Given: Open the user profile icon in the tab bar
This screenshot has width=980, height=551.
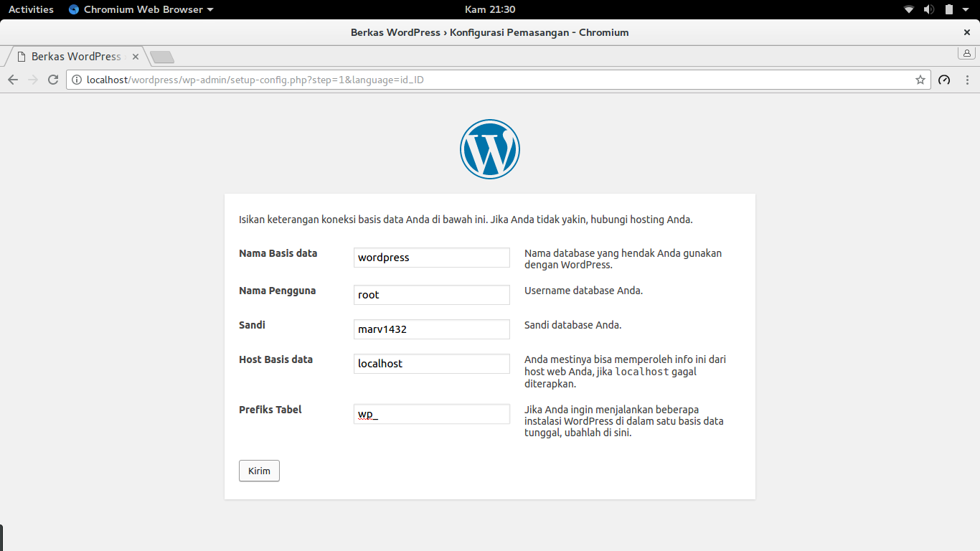Looking at the screenshot, I should click(x=966, y=53).
